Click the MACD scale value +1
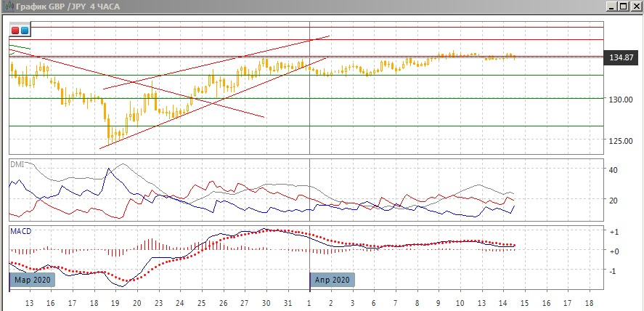This screenshot has width=644, height=311. 614,232
